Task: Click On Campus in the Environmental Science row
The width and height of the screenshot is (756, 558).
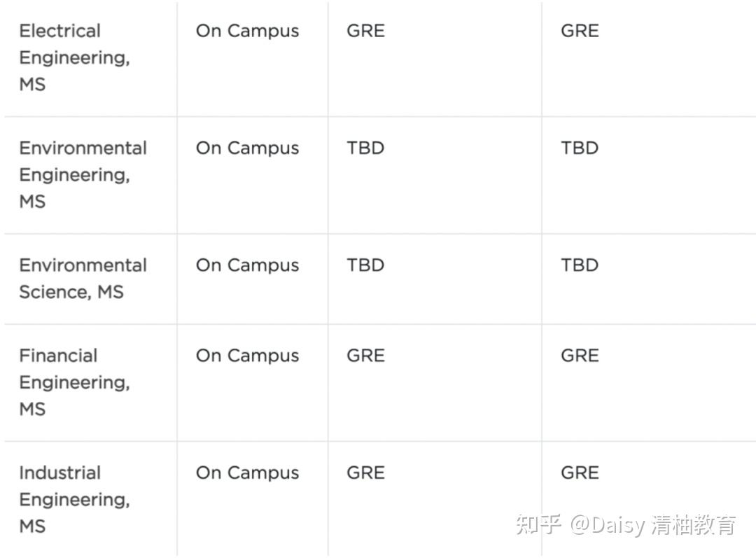Action: click(247, 265)
